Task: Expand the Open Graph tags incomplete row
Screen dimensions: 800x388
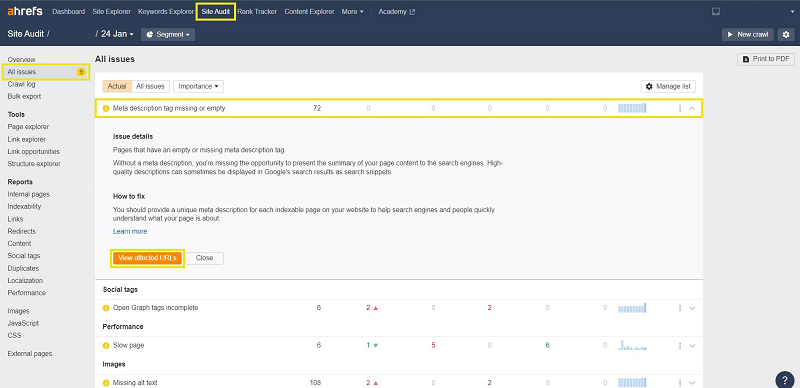Action: click(x=692, y=308)
